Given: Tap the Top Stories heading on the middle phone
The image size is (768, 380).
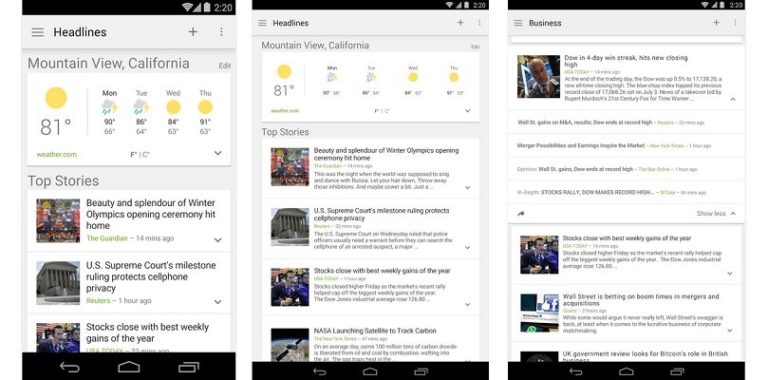Looking at the screenshot, I should pos(285,132).
